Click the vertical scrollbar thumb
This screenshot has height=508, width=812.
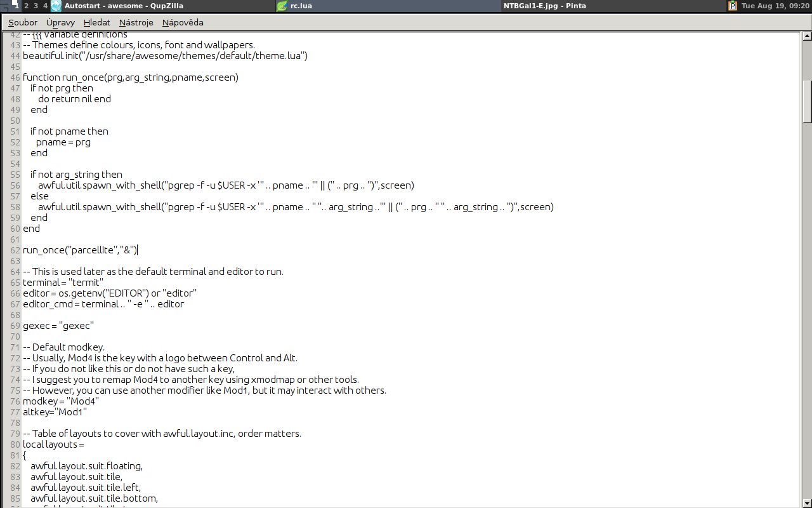806,102
